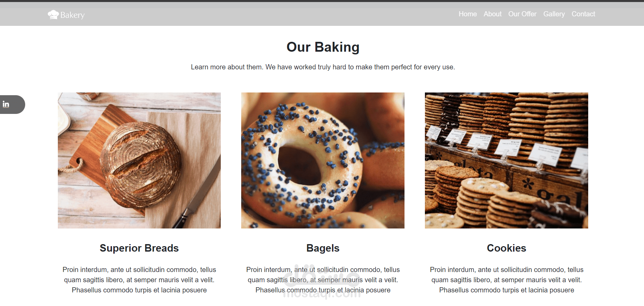This screenshot has width=644, height=306.
Task: Select the Cookies heading
Action: click(x=507, y=248)
